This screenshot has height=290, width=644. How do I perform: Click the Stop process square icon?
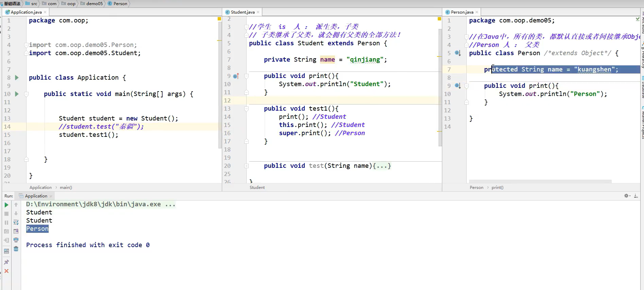(6, 214)
